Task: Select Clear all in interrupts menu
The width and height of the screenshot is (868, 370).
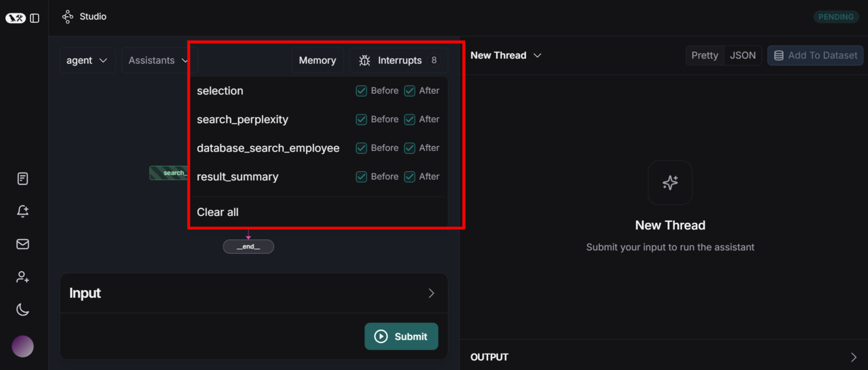Action: (x=218, y=212)
